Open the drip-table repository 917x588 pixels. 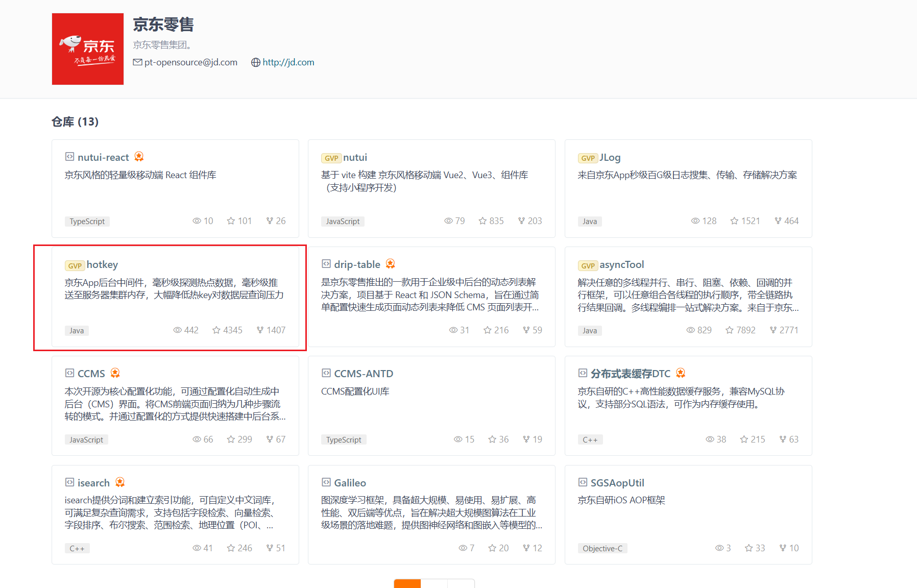pos(357,264)
